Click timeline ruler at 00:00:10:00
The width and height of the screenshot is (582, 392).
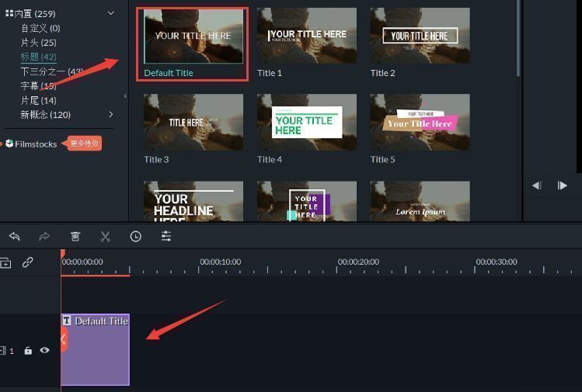point(221,262)
